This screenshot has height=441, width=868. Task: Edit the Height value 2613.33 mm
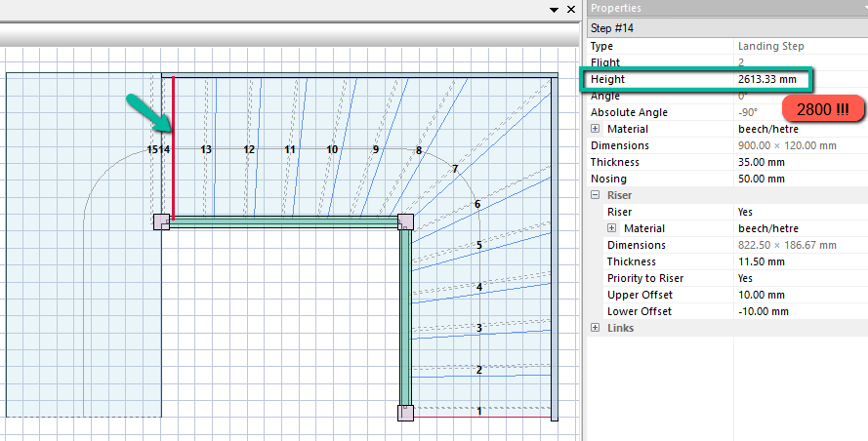click(767, 79)
